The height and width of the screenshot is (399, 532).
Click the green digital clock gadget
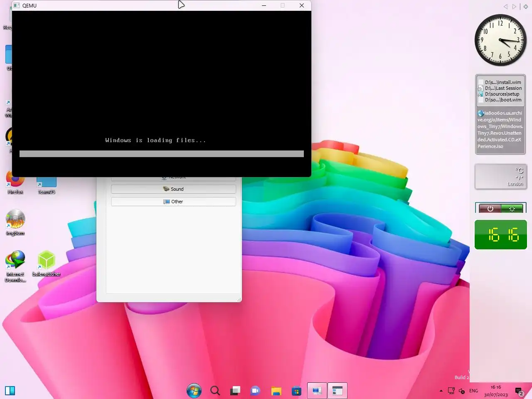500,235
